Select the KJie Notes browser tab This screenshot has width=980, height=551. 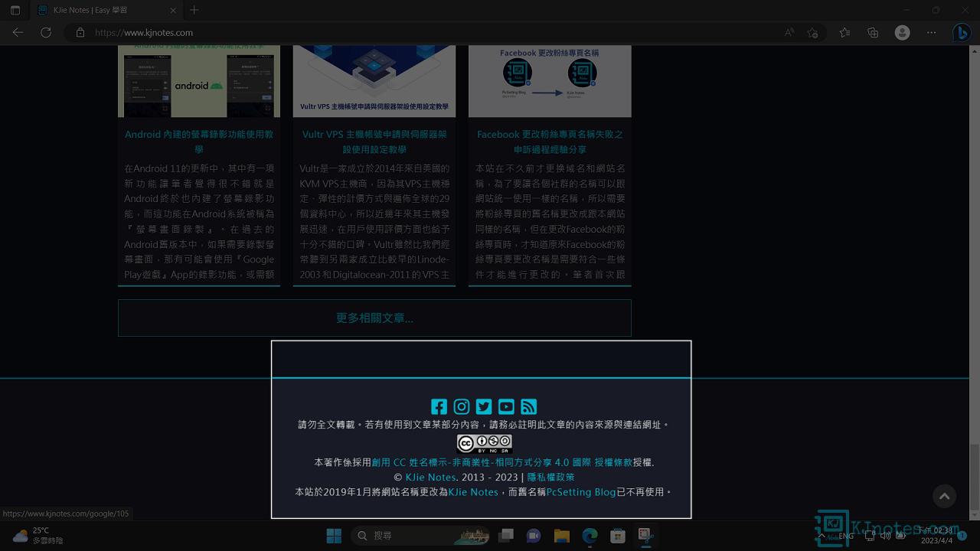100,11
